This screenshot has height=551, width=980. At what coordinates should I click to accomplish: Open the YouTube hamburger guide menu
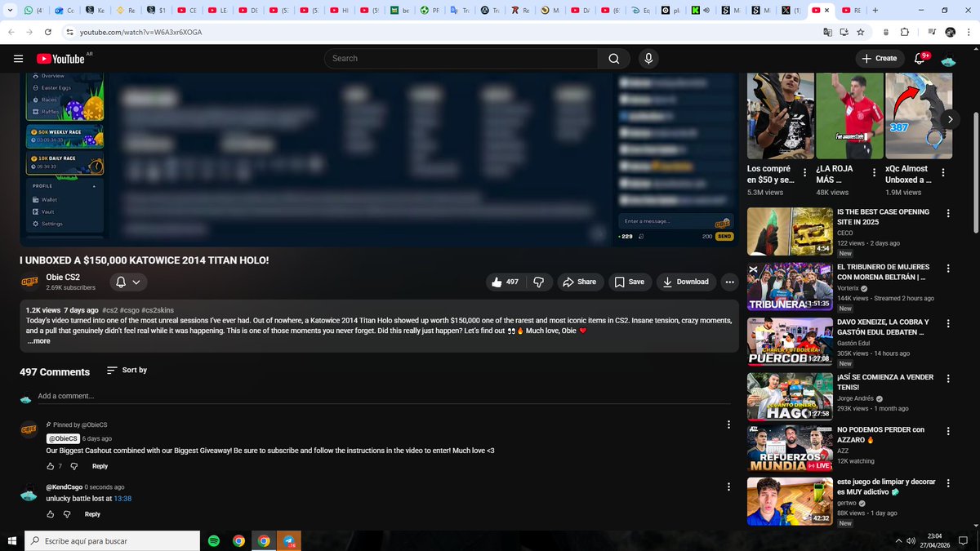tap(19, 59)
